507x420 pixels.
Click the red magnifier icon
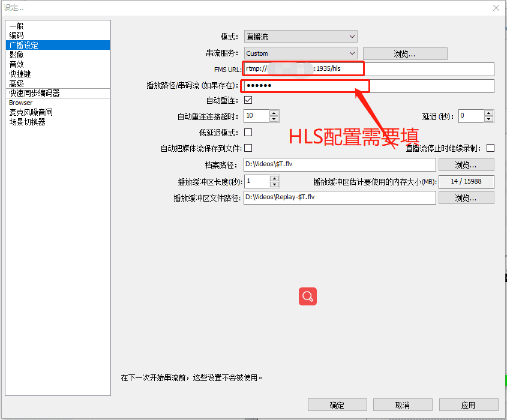307,296
